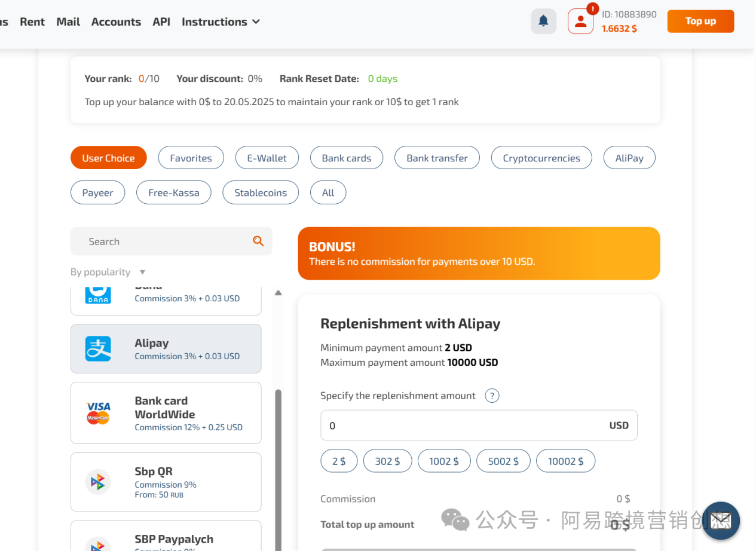Click the Sbp QR logo
Screen dimensions: 756x551
98,482
